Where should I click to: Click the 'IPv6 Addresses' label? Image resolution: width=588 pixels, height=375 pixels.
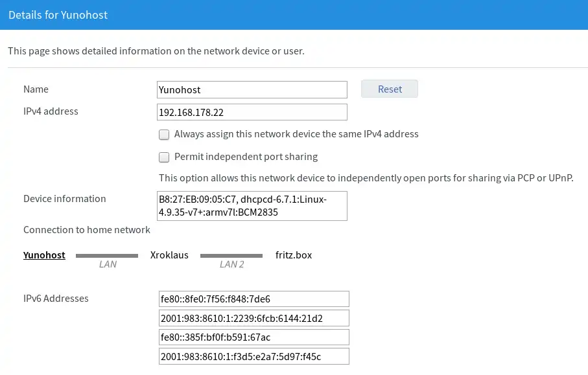[x=56, y=299]
